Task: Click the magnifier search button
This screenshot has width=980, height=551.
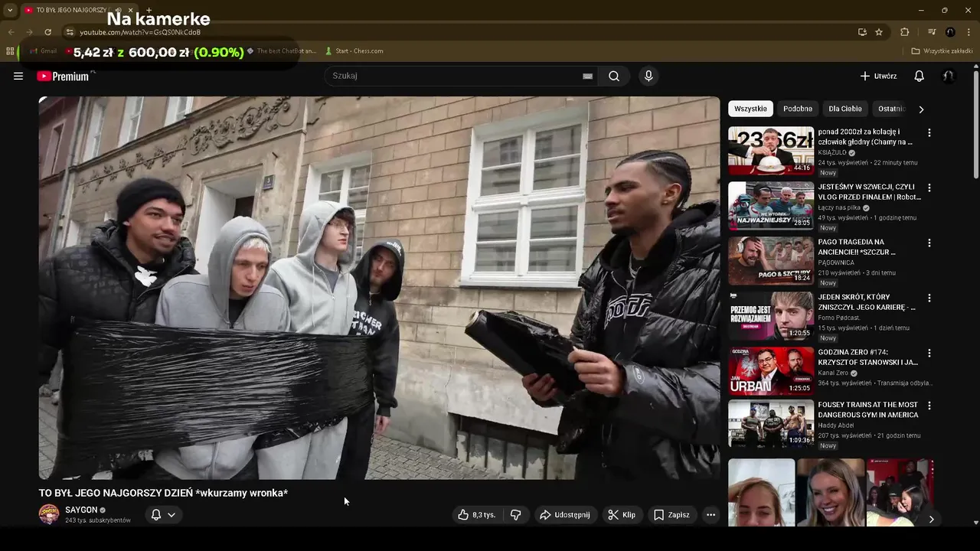Action: point(614,76)
